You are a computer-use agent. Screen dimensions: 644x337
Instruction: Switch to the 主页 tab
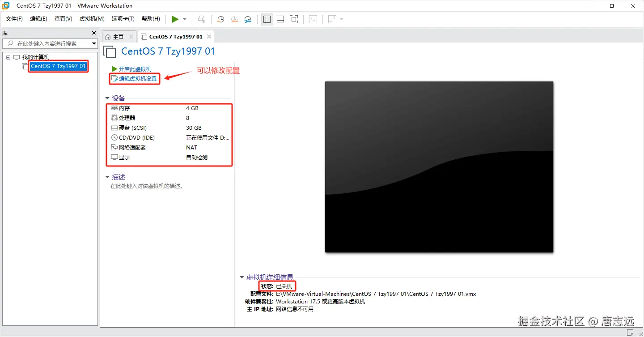coord(119,37)
